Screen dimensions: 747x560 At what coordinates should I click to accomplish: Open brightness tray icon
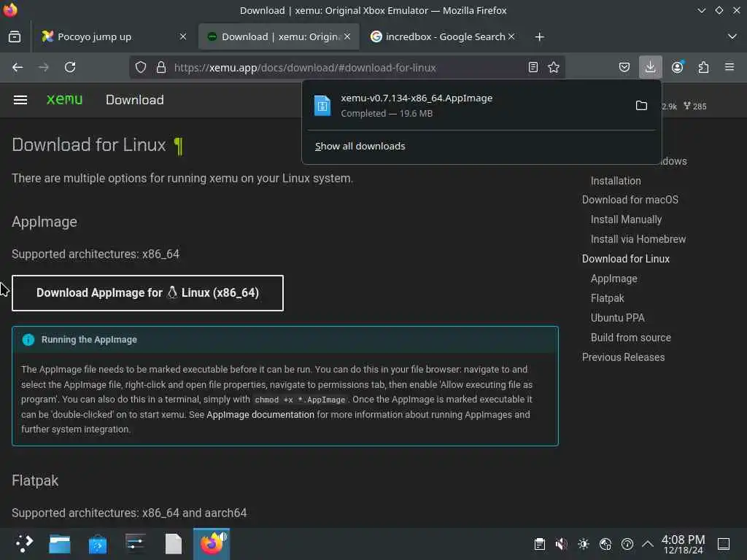[583, 544]
